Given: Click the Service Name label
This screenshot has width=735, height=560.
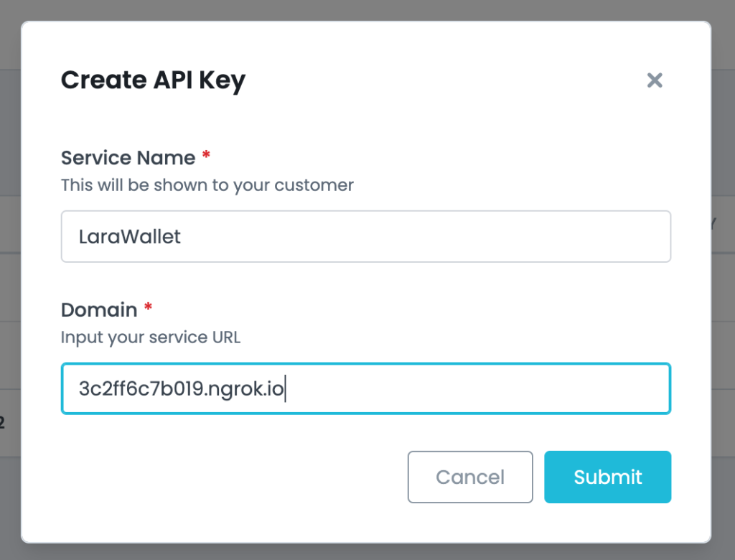Looking at the screenshot, I should (x=128, y=158).
